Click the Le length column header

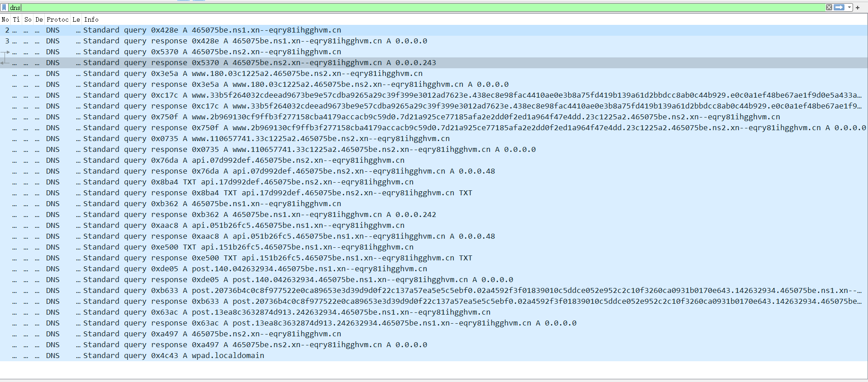(x=76, y=19)
